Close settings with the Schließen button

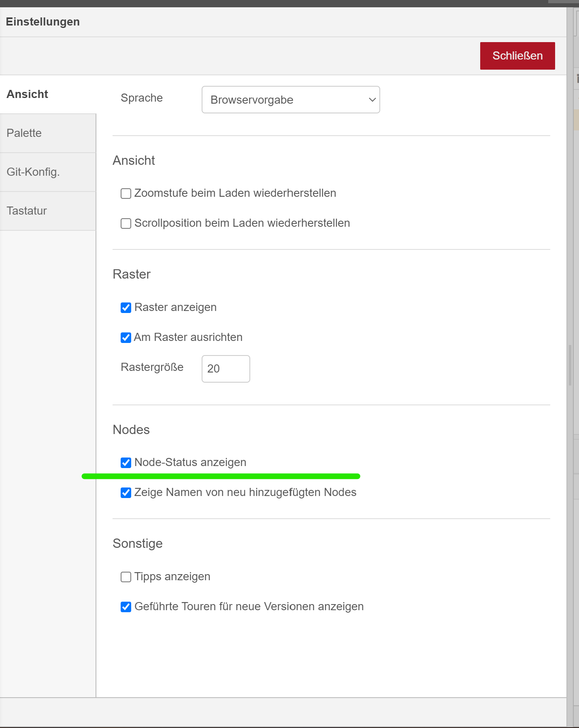click(x=517, y=56)
